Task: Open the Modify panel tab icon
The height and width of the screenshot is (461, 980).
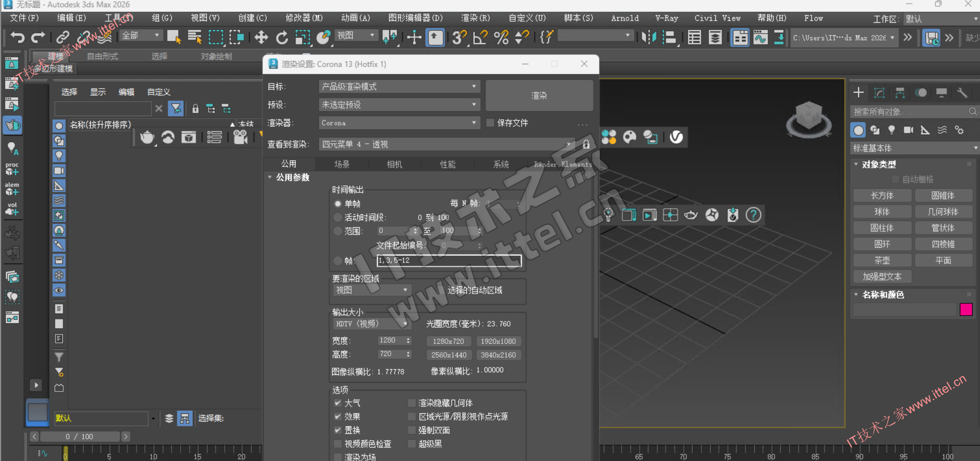Action: [879, 93]
